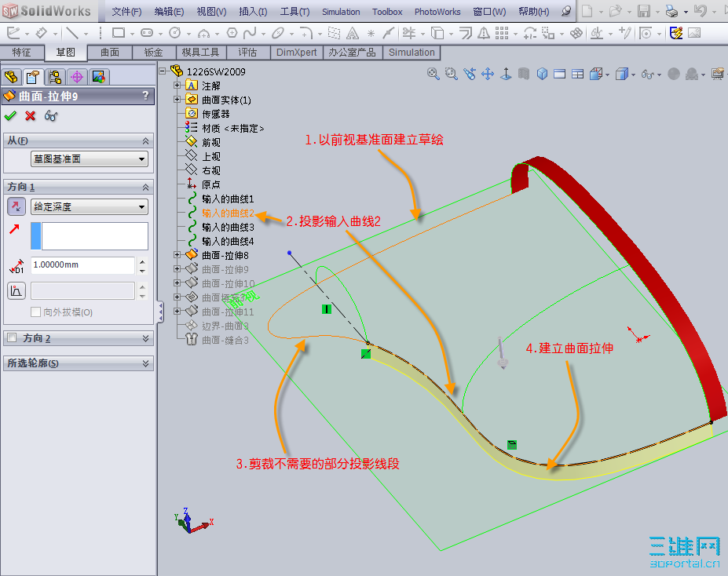
Task: Open the 工具(T) menu
Action: click(294, 12)
